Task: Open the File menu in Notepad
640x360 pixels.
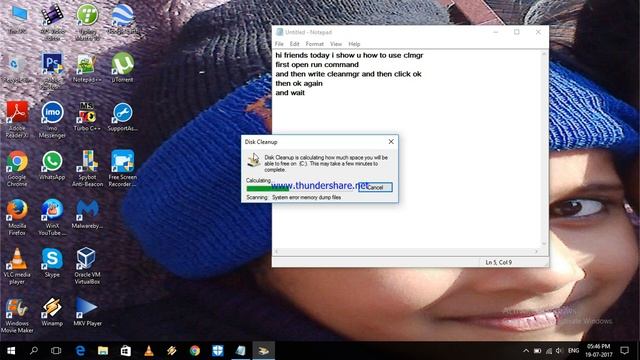Action: coord(279,44)
